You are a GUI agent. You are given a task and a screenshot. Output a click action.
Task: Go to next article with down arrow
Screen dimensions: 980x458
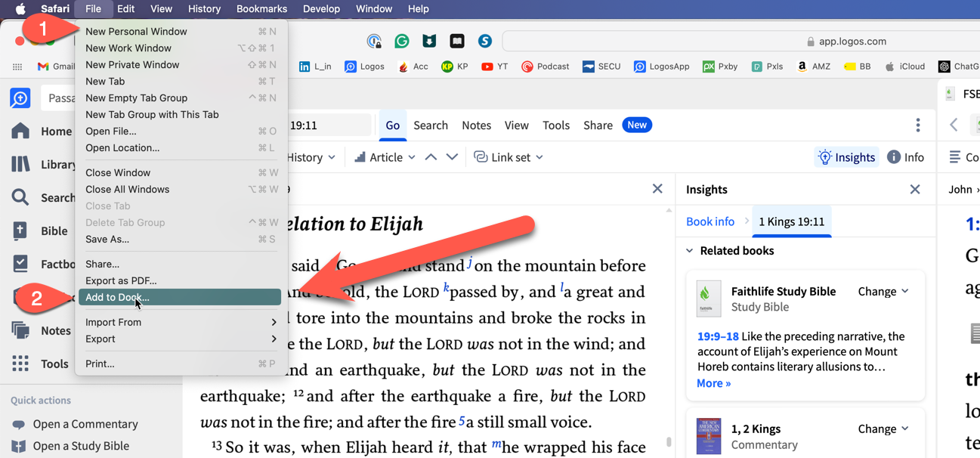click(452, 157)
